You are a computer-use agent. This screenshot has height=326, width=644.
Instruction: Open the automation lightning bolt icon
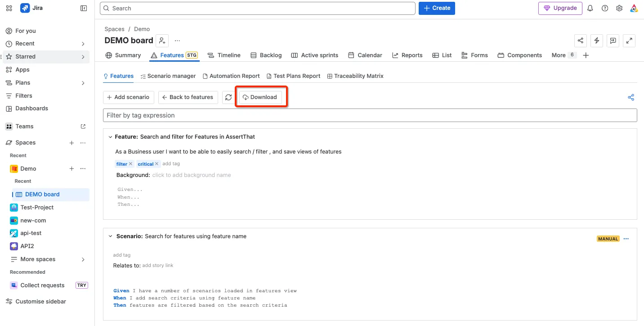point(597,41)
